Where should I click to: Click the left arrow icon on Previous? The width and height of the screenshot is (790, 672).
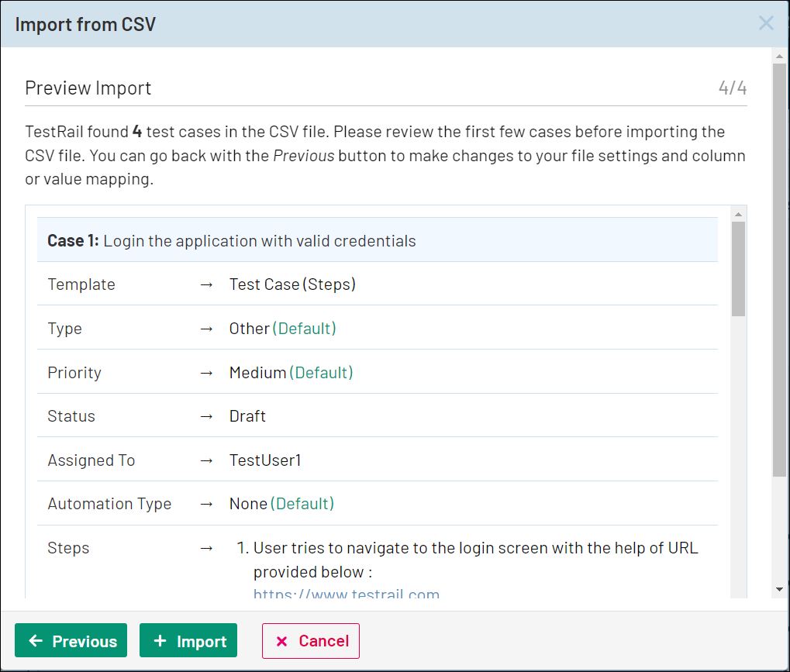[x=36, y=641]
